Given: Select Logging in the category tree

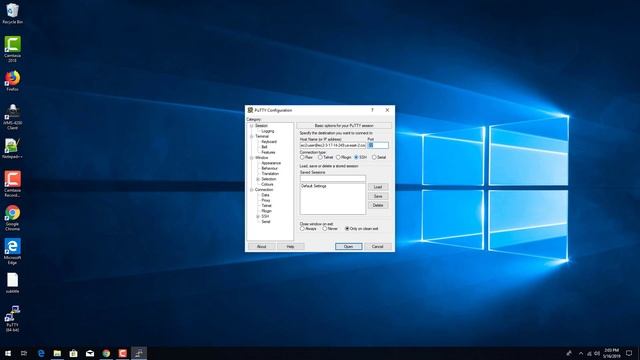Looking at the screenshot, I should point(268,131).
